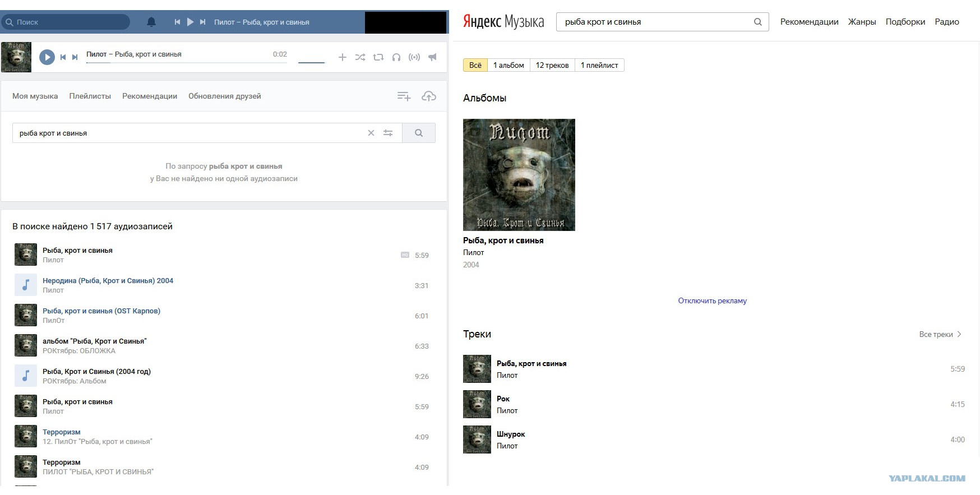The width and height of the screenshot is (980, 495).
Task: Toggle broadcasting audio to status
Action: 414,57
